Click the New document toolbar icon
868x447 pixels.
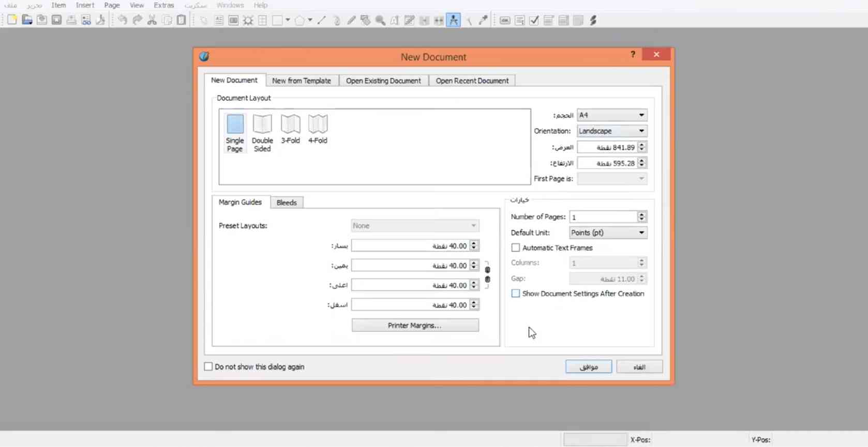12,20
